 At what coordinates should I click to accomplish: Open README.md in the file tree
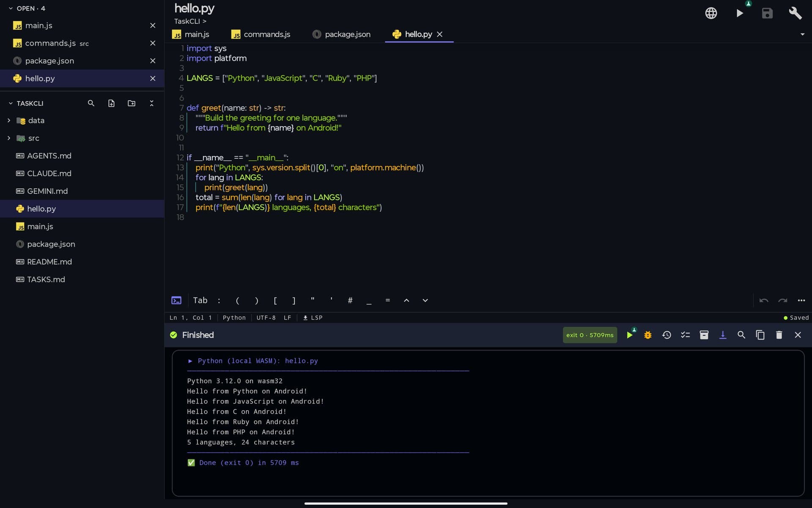coord(49,262)
